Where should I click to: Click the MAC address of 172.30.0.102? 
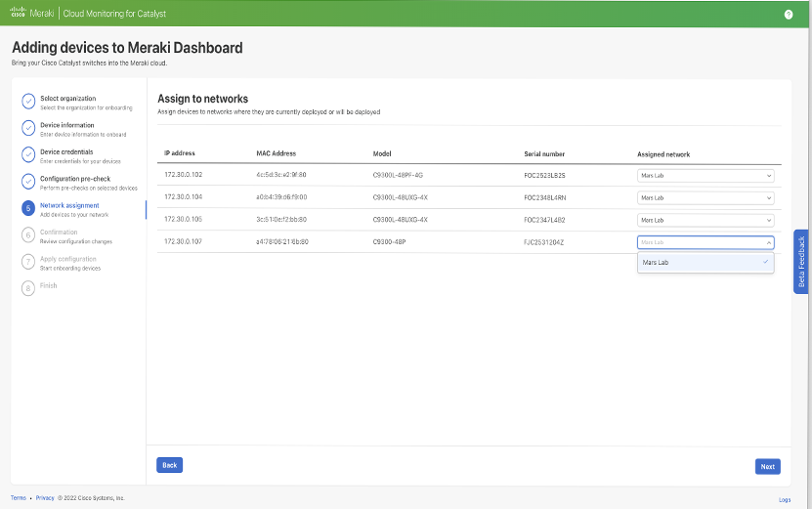pos(281,175)
